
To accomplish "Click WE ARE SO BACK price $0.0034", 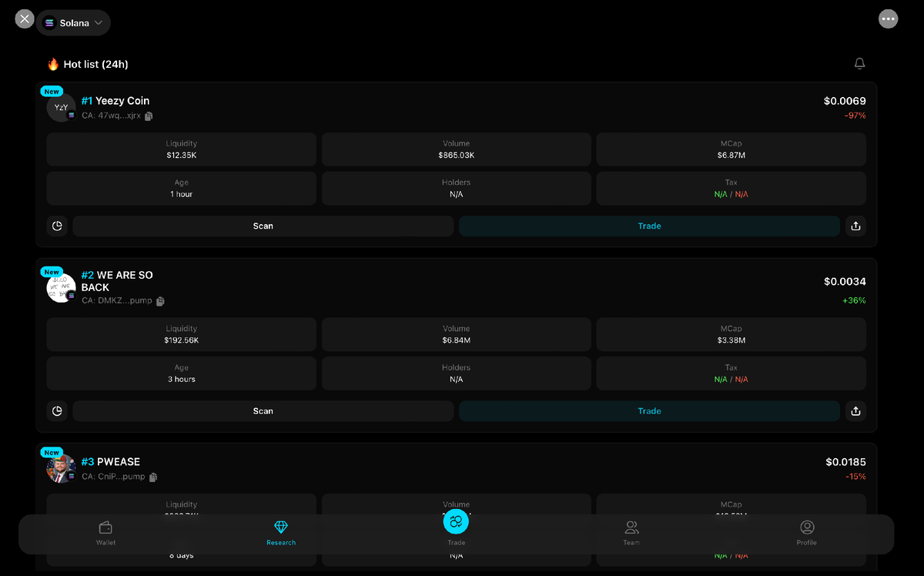I will point(845,281).
